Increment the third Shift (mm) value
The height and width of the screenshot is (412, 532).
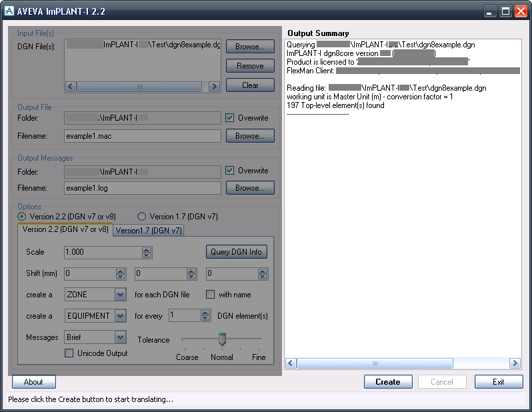[263, 271]
